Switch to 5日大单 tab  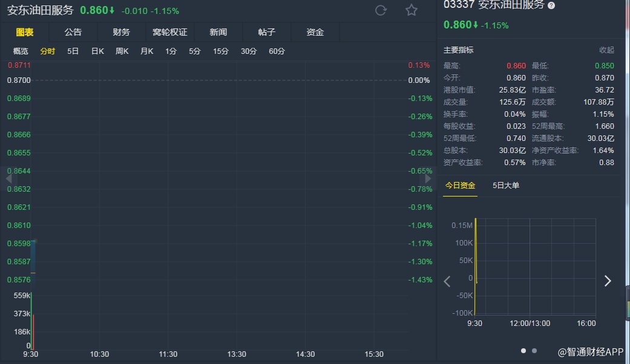coord(505,185)
